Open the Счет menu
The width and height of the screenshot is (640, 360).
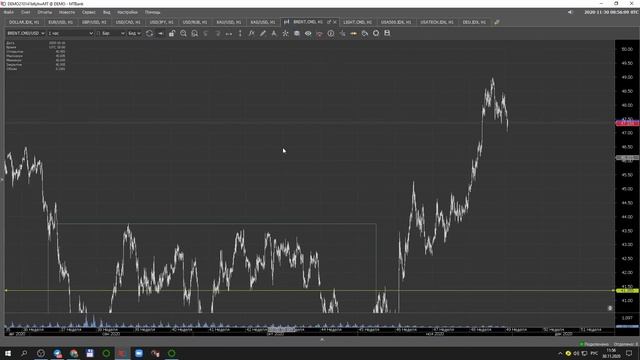coord(25,12)
